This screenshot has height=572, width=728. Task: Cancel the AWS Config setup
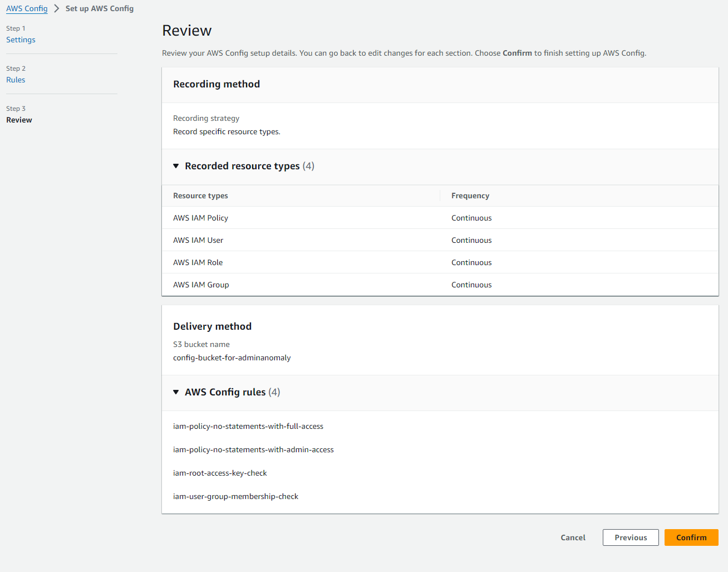(573, 537)
